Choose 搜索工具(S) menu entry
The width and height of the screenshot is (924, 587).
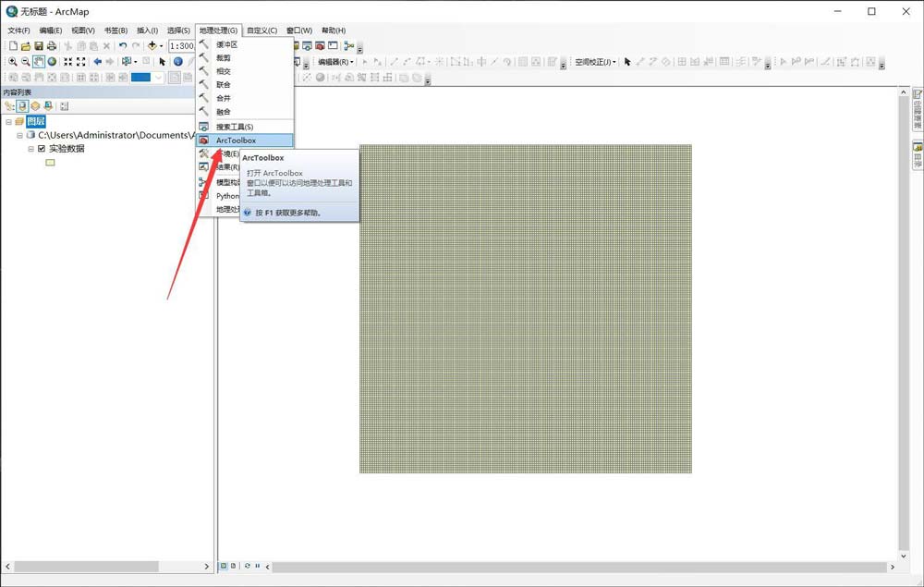pyautogui.click(x=245, y=127)
